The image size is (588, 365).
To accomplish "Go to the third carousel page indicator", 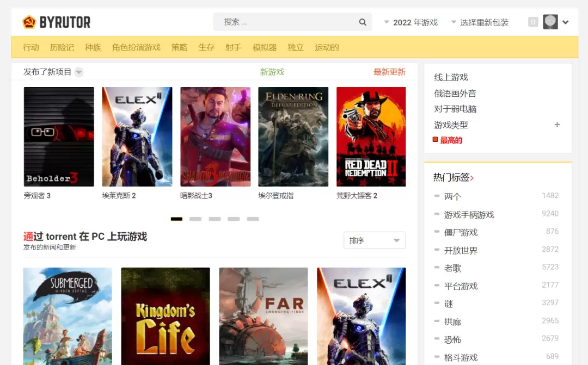I will click(x=215, y=219).
